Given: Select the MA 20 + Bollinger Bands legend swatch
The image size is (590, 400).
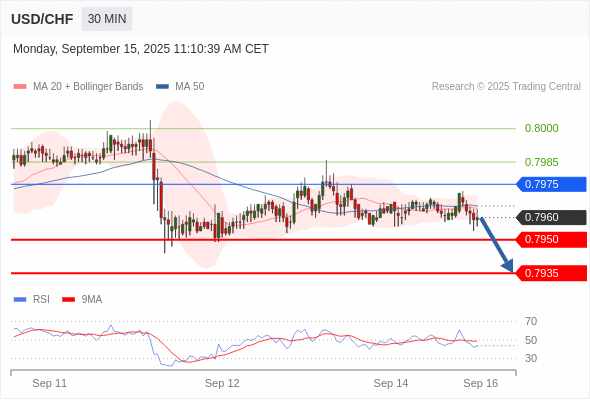Looking at the screenshot, I should (20, 87).
